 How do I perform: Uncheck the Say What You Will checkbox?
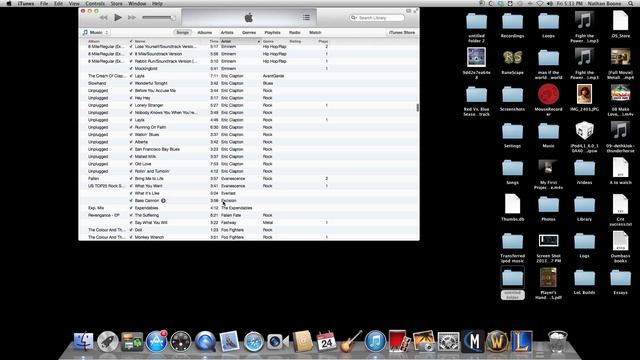pyautogui.click(x=131, y=222)
